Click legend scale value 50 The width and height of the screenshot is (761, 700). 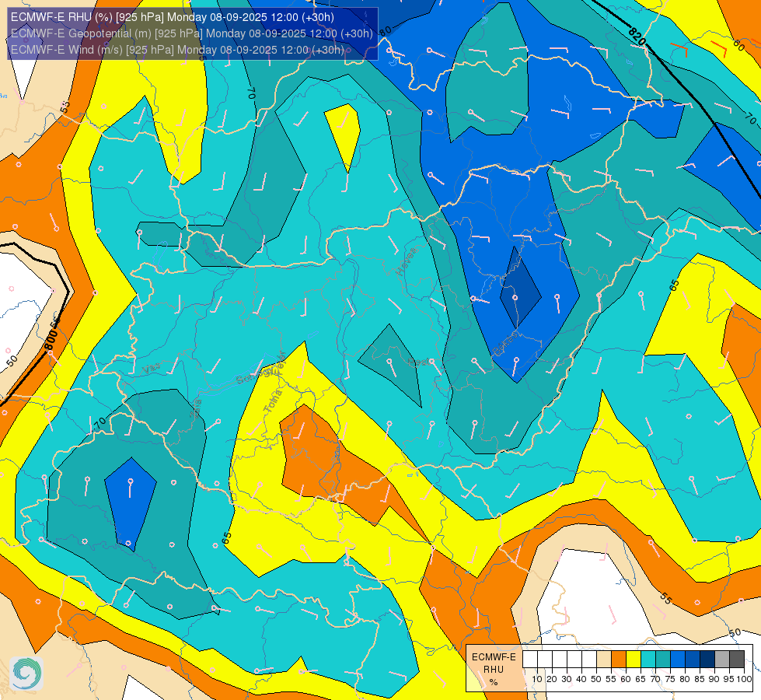596,679
